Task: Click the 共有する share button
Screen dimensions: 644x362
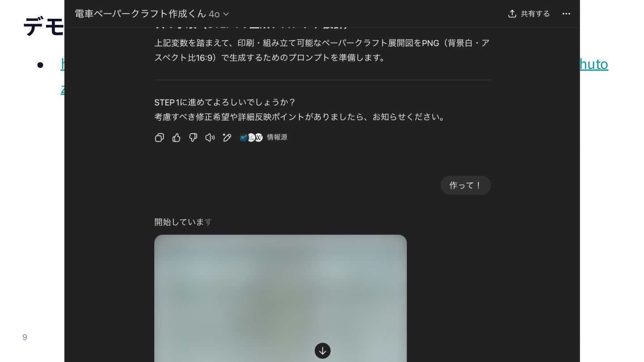Action: pos(529,14)
